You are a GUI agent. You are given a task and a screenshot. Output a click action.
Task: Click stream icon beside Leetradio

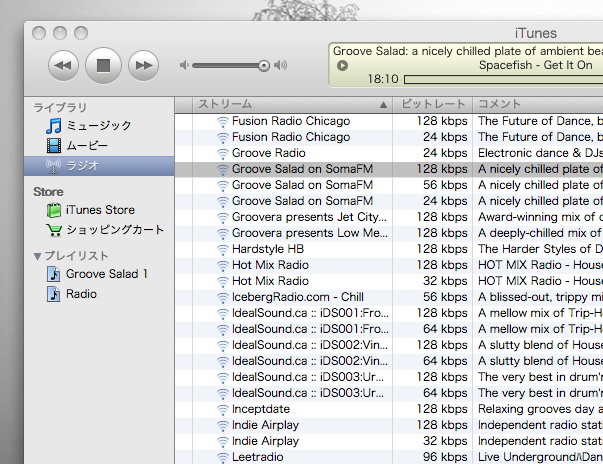click(x=223, y=458)
